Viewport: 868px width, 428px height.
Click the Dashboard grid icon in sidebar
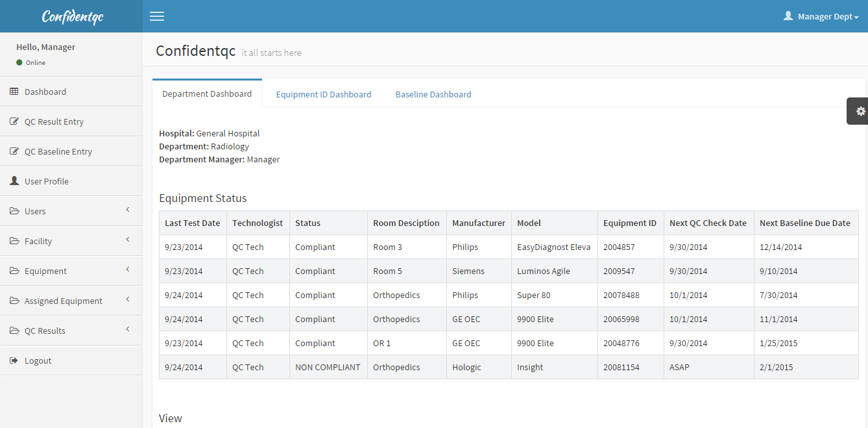click(x=14, y=92)
